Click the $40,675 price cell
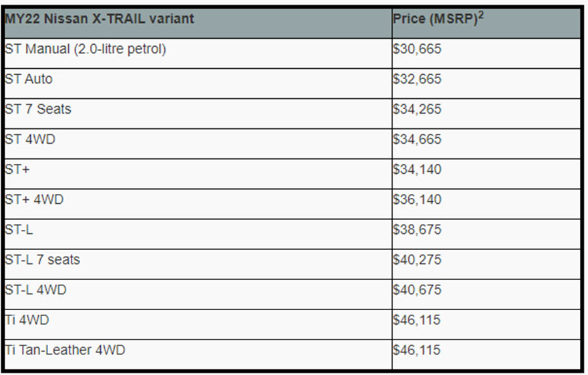Image resolution: width=588 pixels, height=375 pixels. pyautogui.click(x=418, y=290)
